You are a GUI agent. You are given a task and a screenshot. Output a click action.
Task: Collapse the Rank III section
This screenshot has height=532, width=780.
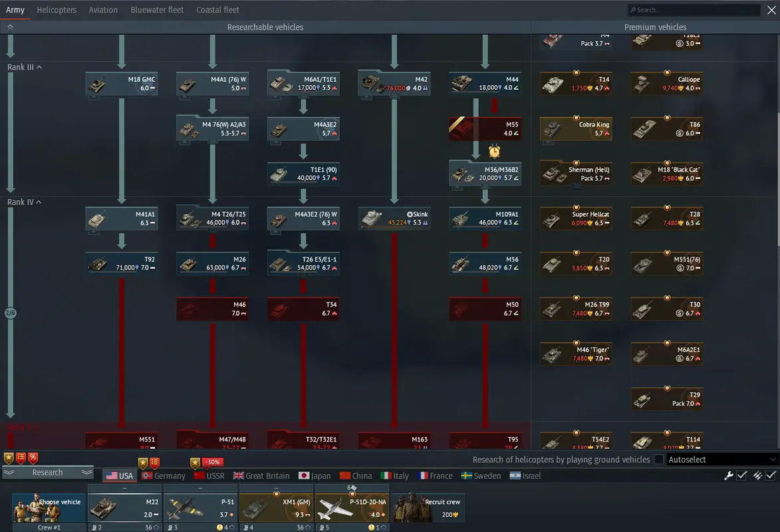point(39,67)
